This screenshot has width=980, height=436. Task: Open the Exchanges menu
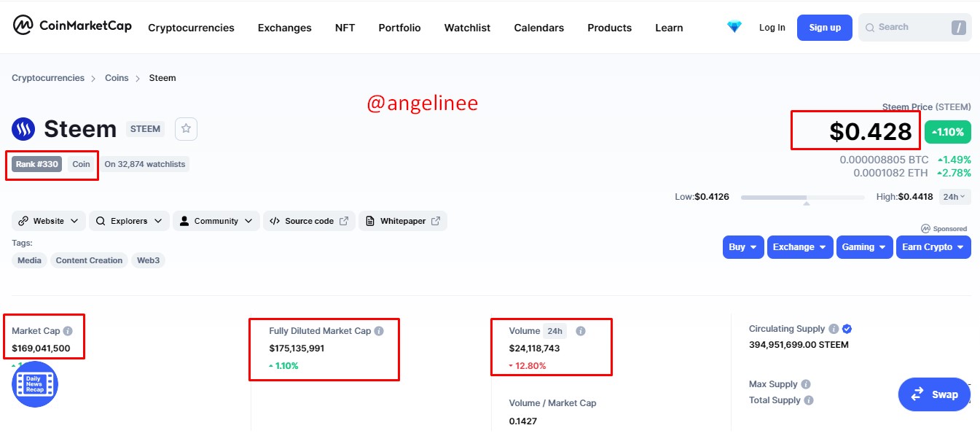pos(284,28)
